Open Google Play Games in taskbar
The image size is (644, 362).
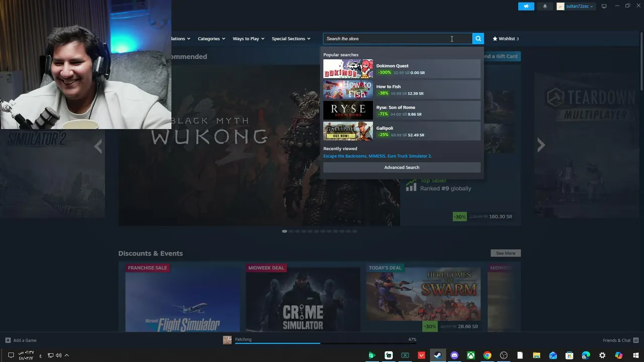pyautogui.click(x=372, y=355)
